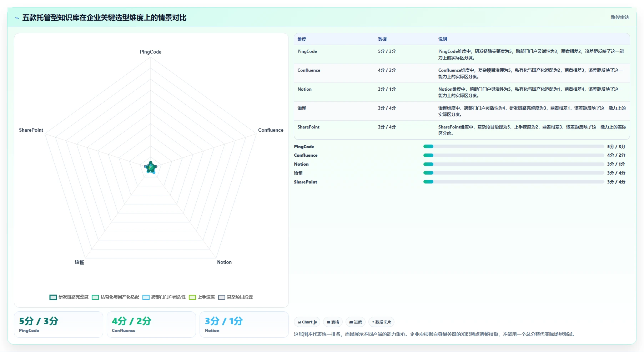
Task: Click the 3分 / 4分 value beside 语雀 progress bar
Action: coord(616,173)
